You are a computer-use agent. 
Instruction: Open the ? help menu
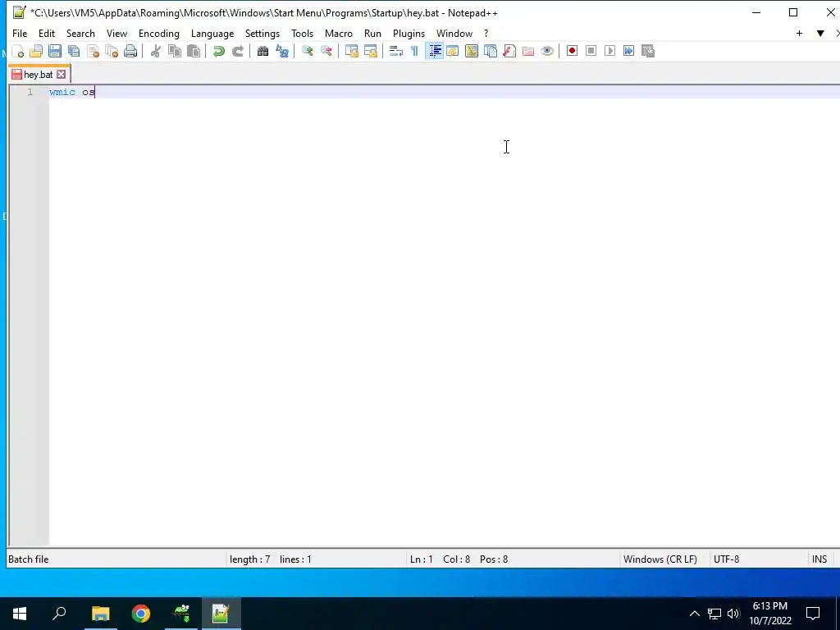tap(486, 33)
